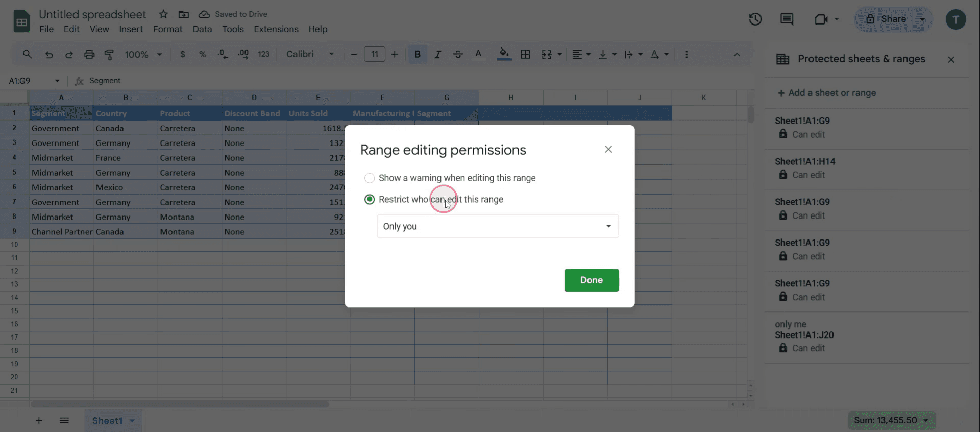The height and width of the screenshot is (432, 980).
Task: Apply strikethrough formatting
Action: point(458,54)
